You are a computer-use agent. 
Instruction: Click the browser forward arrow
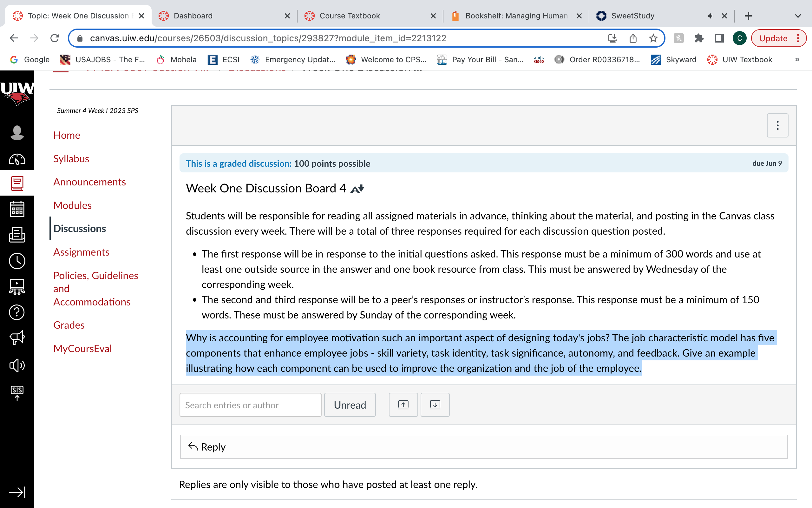tap(34, 38)
